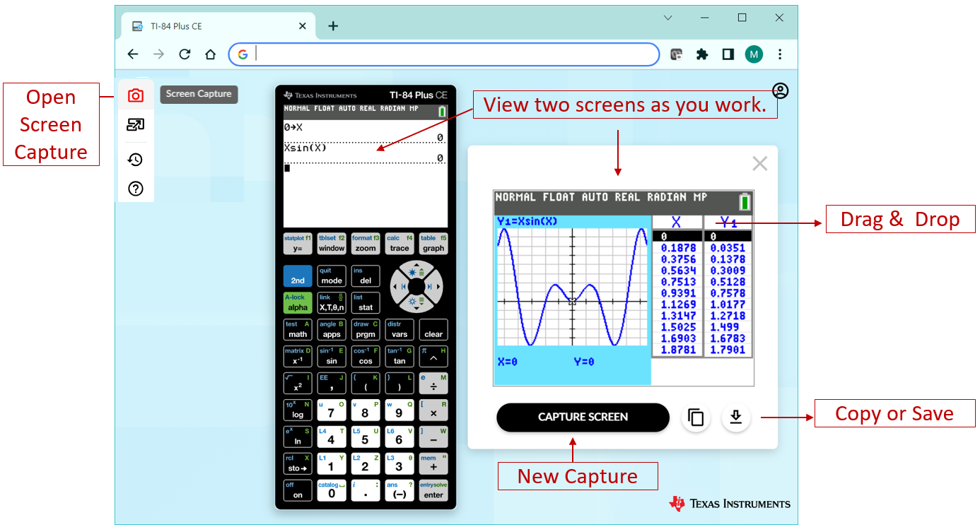Screen dimensions: 980x527
Task: Click the browser address bar
Action: tap(453, 54)
